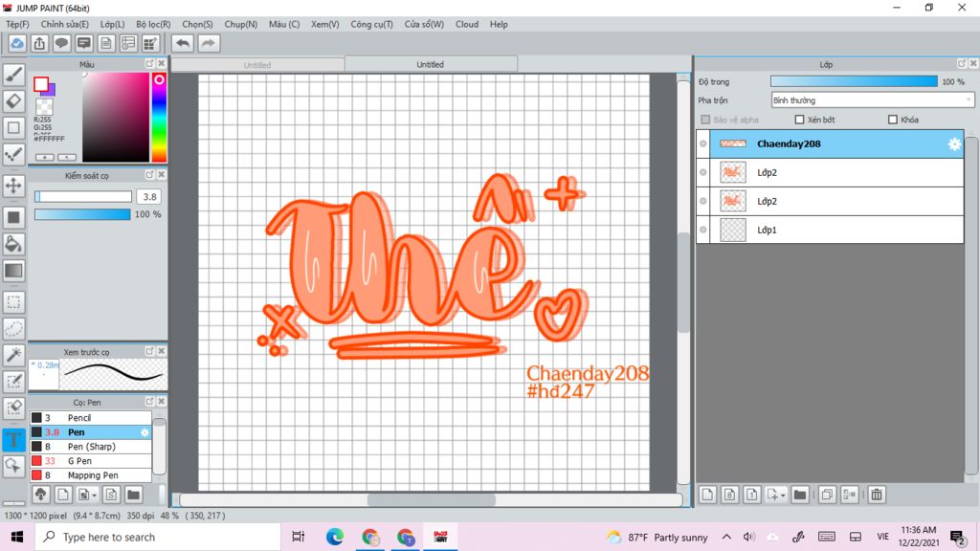Adjust the brush size slider
Screen dimensions: 980x551
click(x=82, y=197)
